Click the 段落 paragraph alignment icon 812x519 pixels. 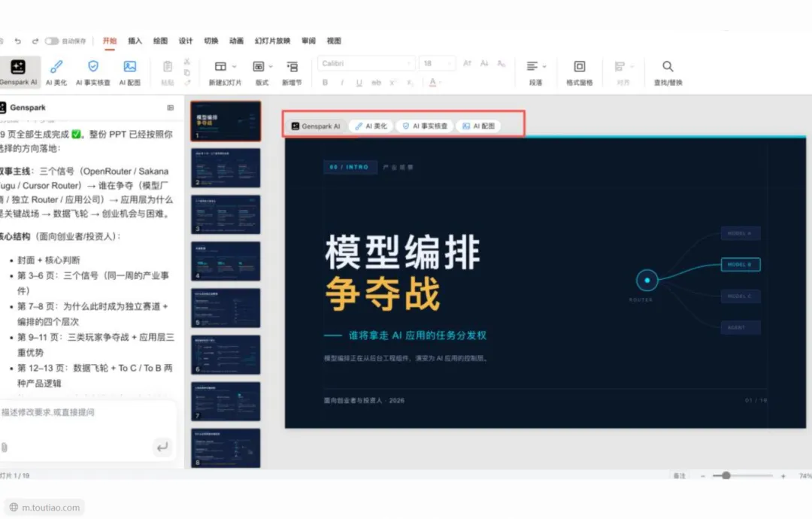pos(532,66)
